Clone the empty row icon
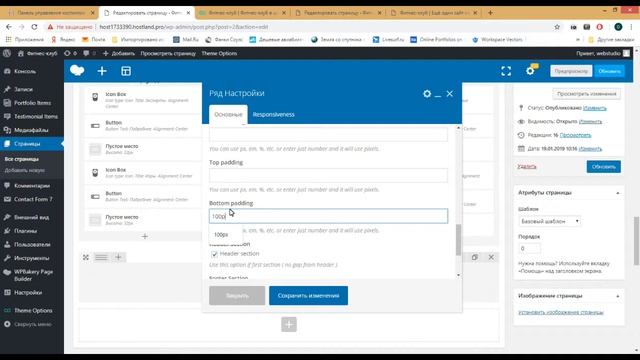The width and height of the screenshot is (640, 360). [474, 257]
